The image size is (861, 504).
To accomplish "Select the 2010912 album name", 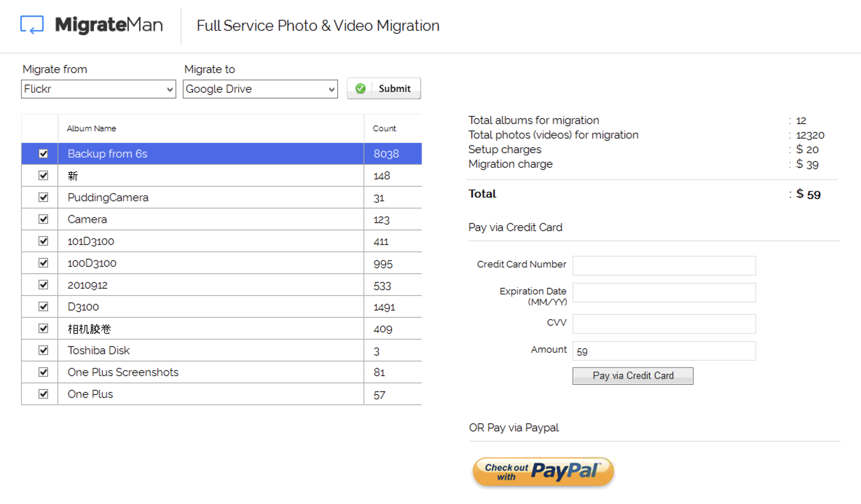I will coord(87,285).
